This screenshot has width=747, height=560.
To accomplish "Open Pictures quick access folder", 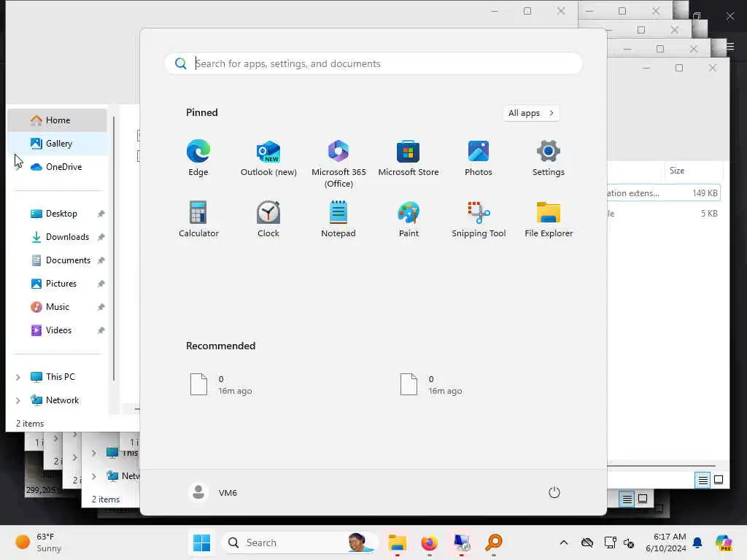I will 61,284.
